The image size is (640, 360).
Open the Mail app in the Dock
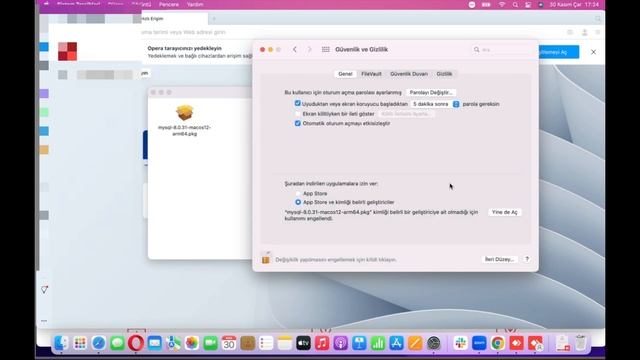tap(155, 343)
